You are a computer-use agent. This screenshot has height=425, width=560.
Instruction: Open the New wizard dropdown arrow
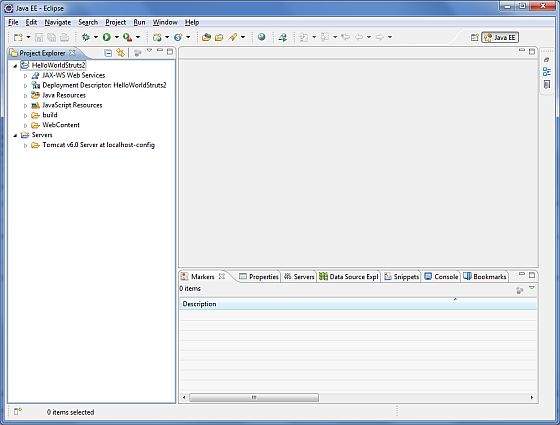(28, 37)
